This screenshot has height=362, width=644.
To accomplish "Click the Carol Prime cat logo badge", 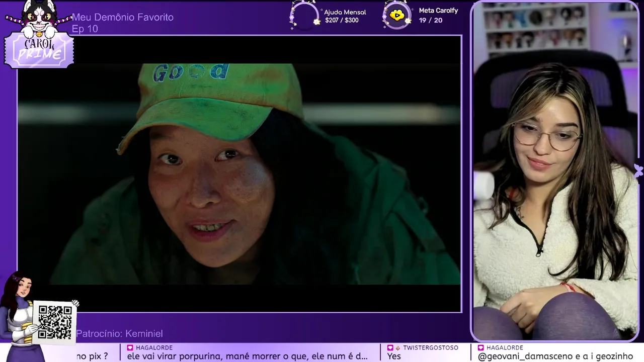I will 39,35.
